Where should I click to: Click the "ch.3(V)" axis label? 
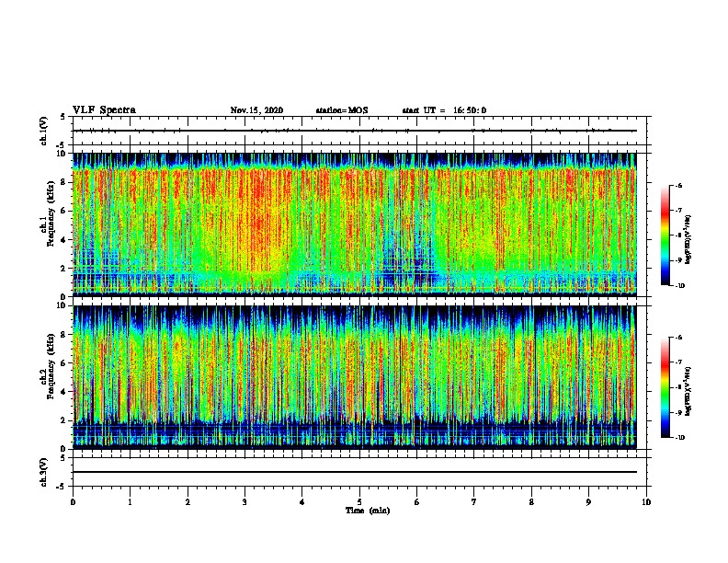tap(44, 472)
